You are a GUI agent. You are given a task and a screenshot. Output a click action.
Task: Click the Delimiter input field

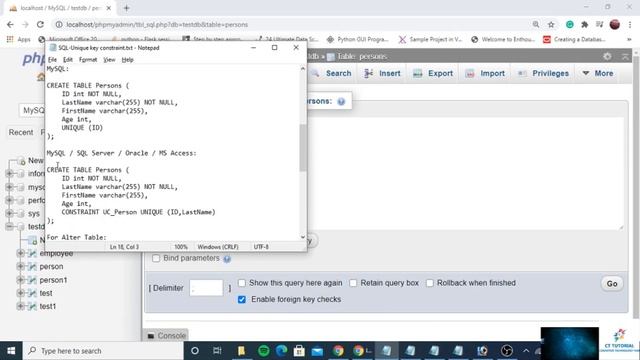[x=206, y=288]
